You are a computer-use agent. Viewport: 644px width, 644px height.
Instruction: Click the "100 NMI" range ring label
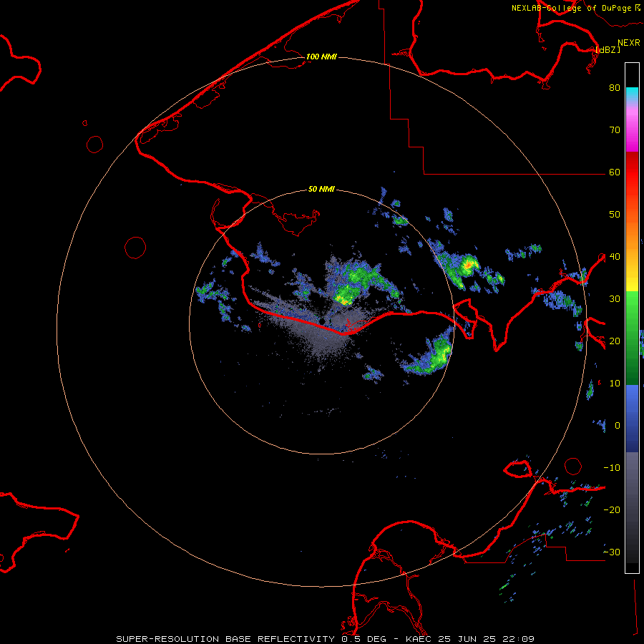click(x=321, y=57)
